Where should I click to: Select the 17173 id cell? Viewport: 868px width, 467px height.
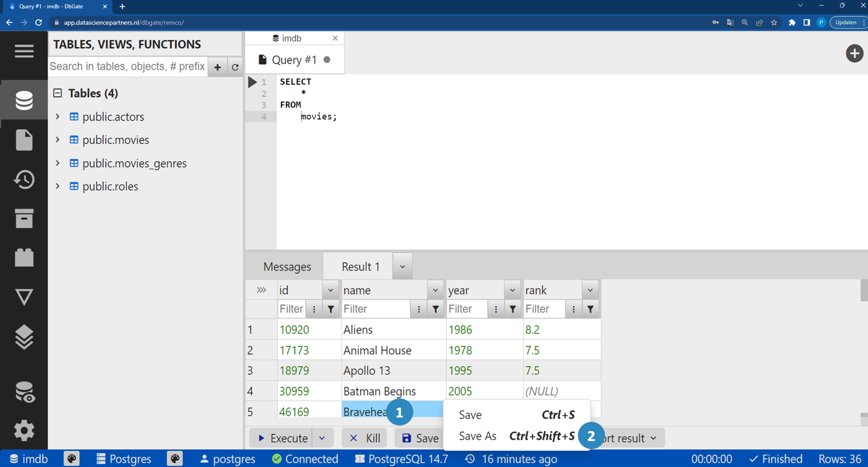tap(309, 350)
